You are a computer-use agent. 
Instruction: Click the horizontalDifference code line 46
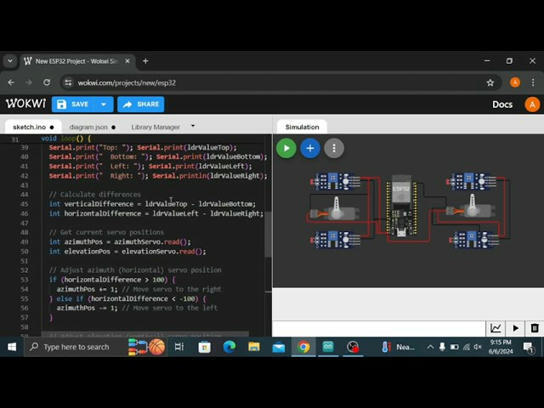(x=156, y=213)
